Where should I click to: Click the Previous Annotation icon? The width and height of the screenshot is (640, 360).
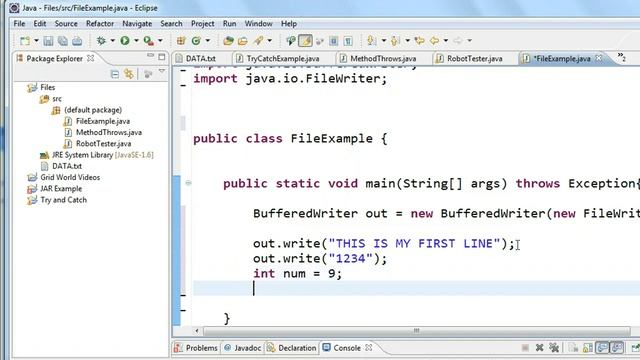point(395,40)
